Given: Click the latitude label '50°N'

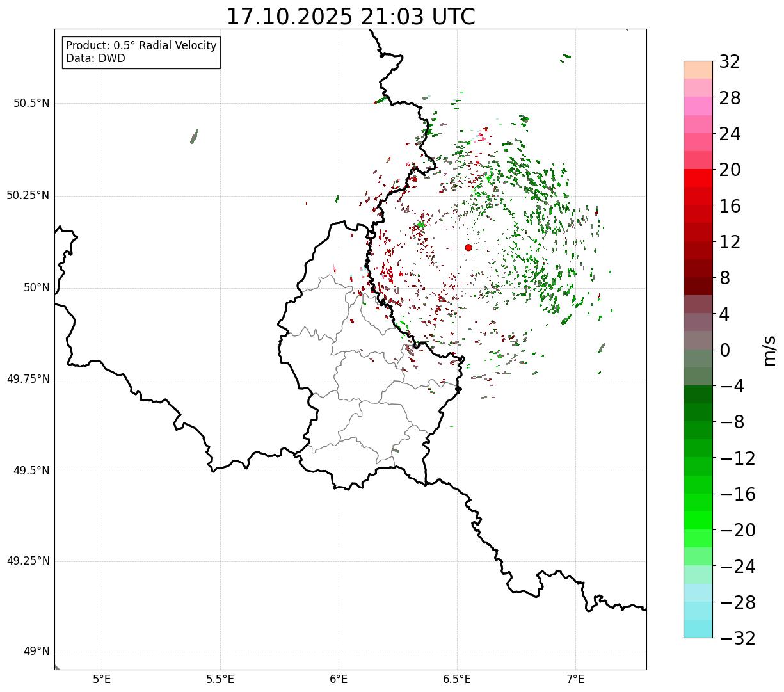Looking at the screenshot, I should 36,287.
